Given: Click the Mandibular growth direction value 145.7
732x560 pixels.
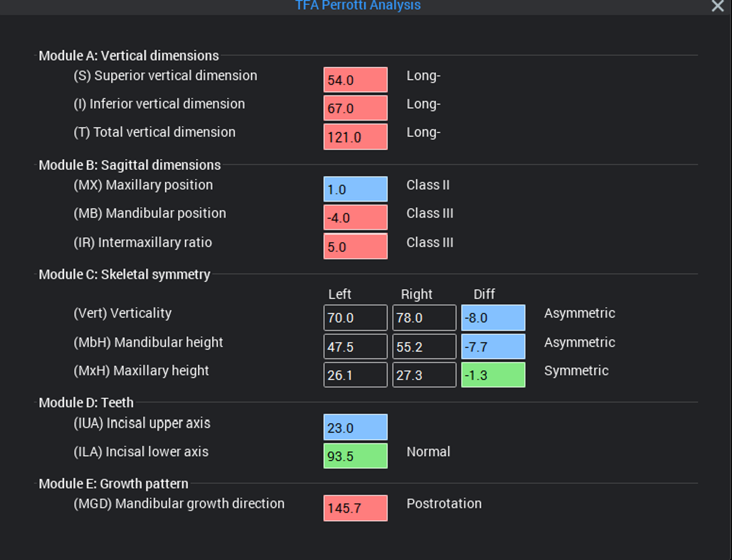Looking at the screenshot, I should click(355, 508).
